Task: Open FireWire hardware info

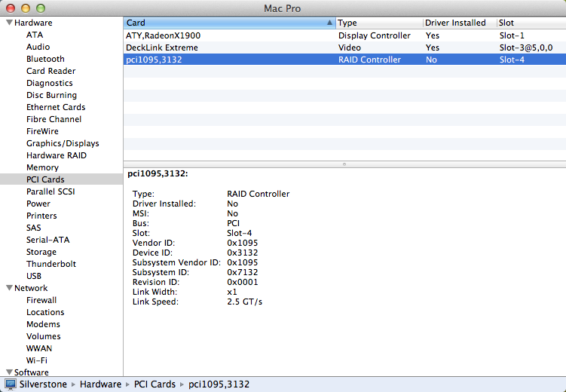Action: [x=42, y=131]
